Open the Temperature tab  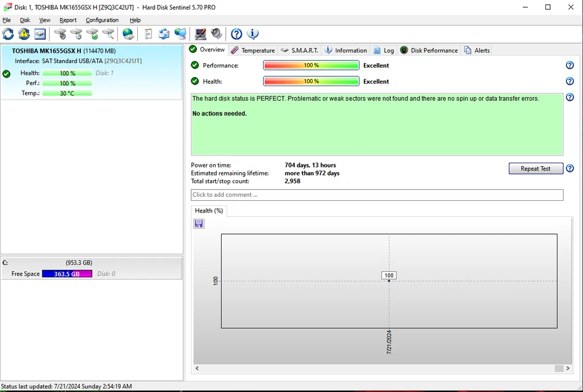coord(253,50)
